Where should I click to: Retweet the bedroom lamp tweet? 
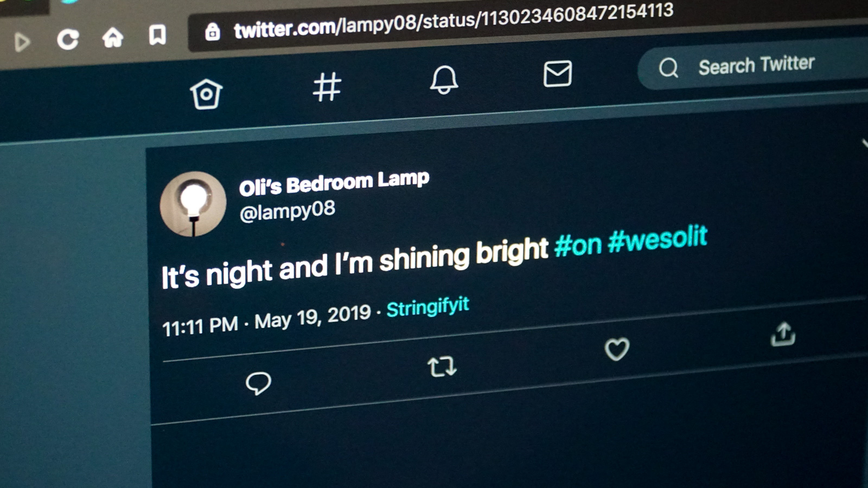tap(442, 367)
